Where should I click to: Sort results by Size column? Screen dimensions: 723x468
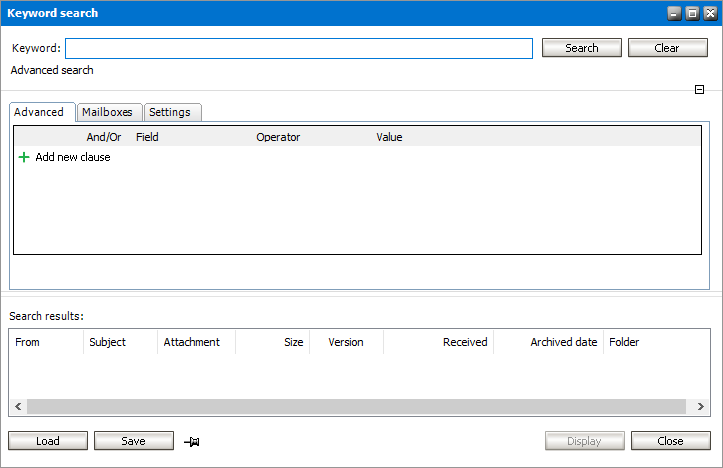click(x=273, y=342)
